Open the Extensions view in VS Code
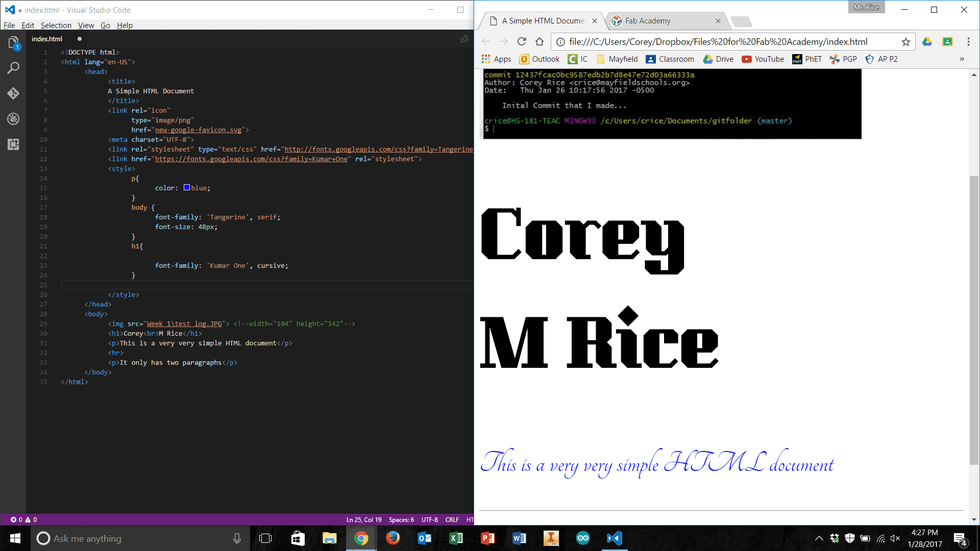 pos(13,144)
